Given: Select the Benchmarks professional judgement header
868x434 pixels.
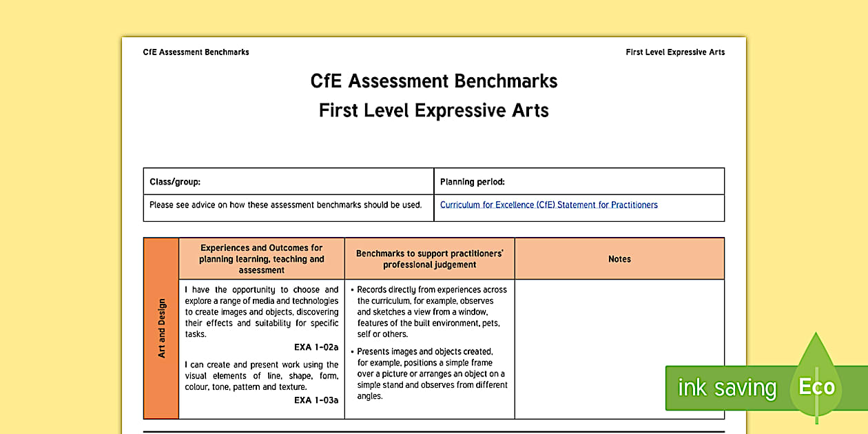Looking at the screenshot, I should pyautogui.click(x=429, y=258).
